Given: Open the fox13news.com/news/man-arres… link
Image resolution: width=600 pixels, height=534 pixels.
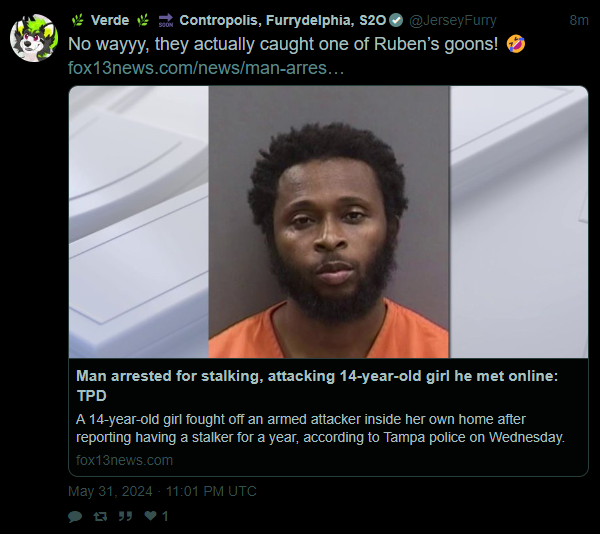Looking at the screenshot, I should 206,68.
